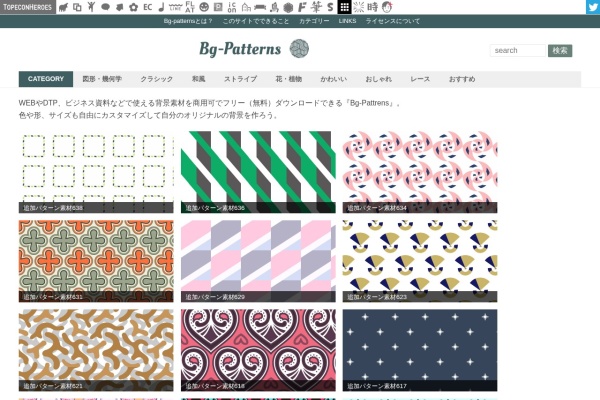Image resolution: width=600 pixels, height=400 pixels.
Task: Open the navy sparkle stars pattern
Action: (420, 350)
